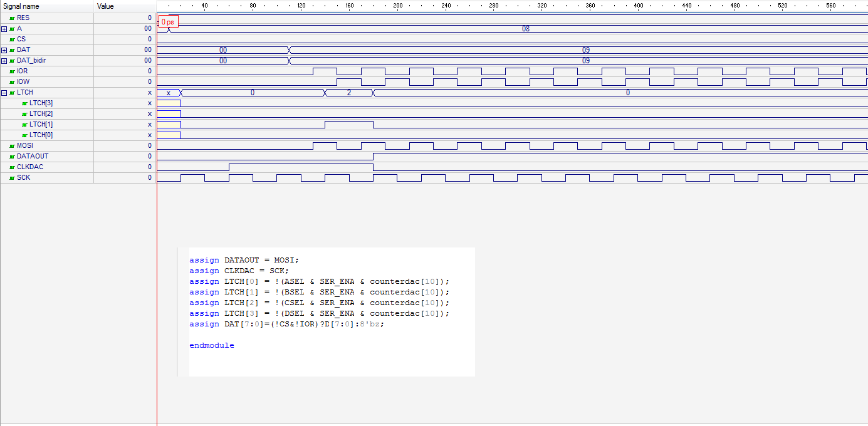Click the waveform icon beside RES
Screen dimensions: 868x426
pyautogui.click(x=12, y=18)
